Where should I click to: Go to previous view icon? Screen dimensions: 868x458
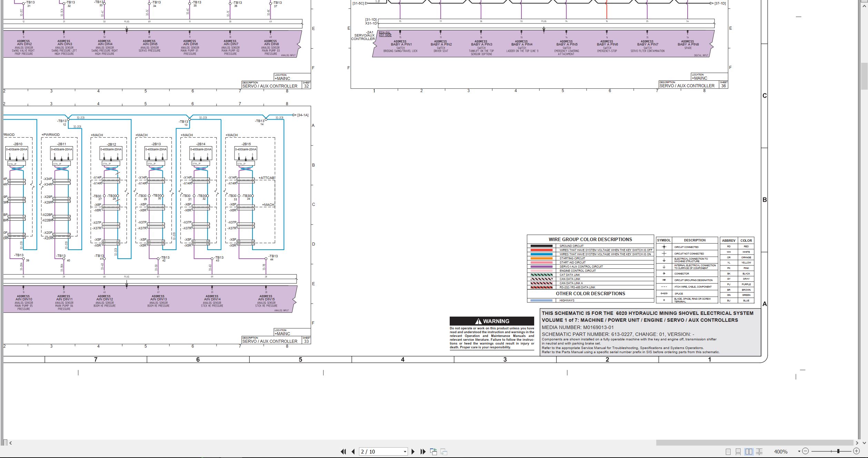point(433,451)
